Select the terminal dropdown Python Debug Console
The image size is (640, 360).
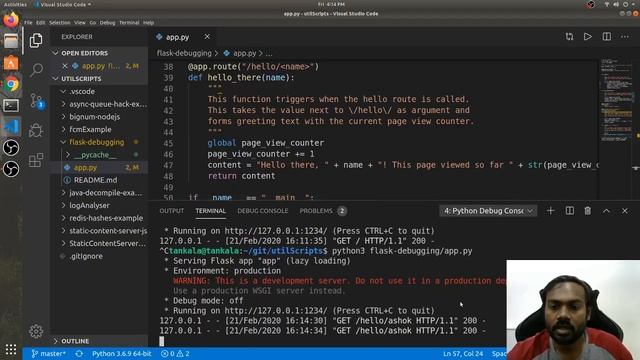[488, 211]
